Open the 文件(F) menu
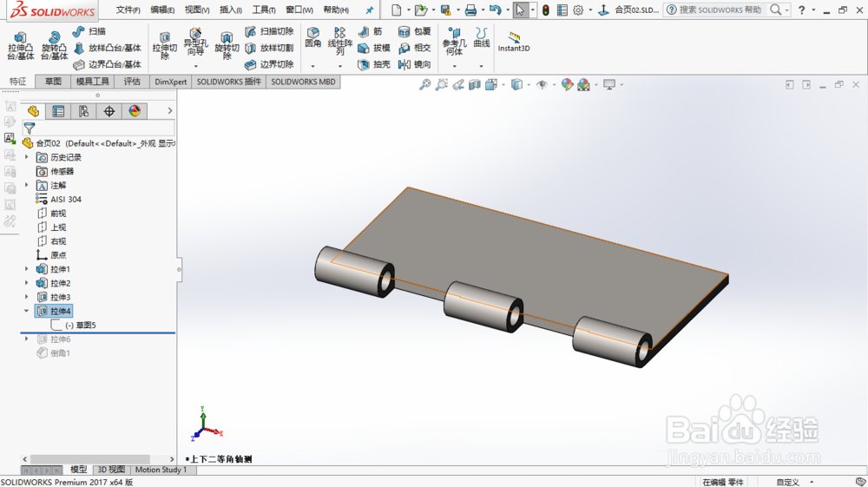This screenshot has width=868, height=487. 128,10
